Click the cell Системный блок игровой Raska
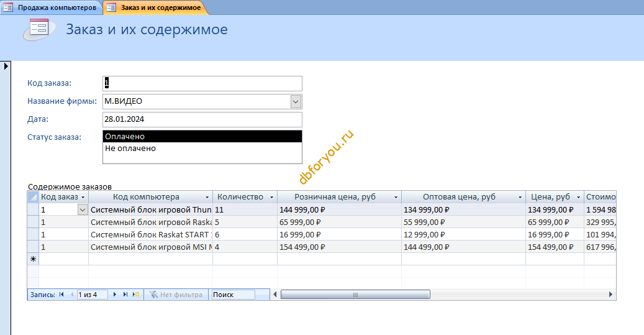Viewport: 644px width, 335px height. click(x=150, y=222)
